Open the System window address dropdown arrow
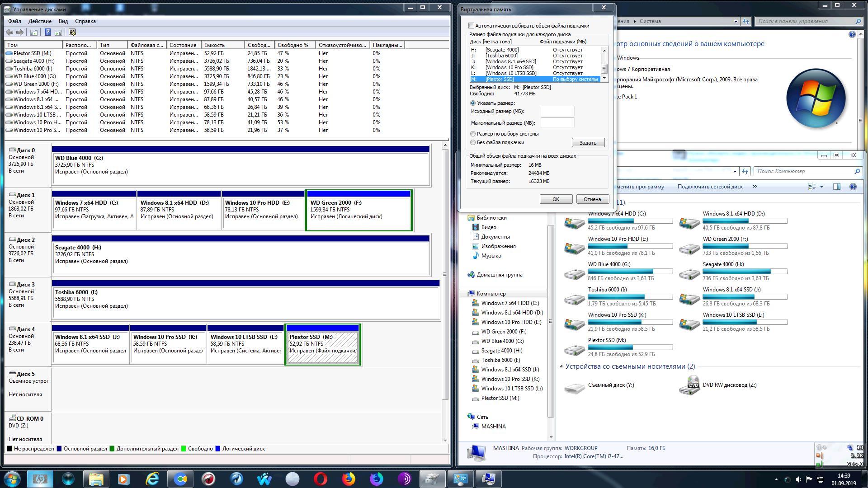The width and height of the screenshot is (868, 488). point(736,21)
